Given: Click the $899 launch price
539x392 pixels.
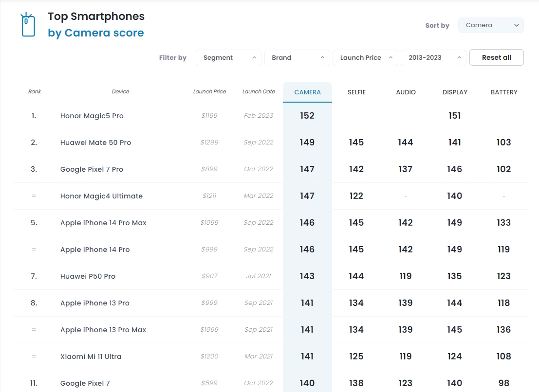Looking at the screenshot, I should tap(209, 169).
